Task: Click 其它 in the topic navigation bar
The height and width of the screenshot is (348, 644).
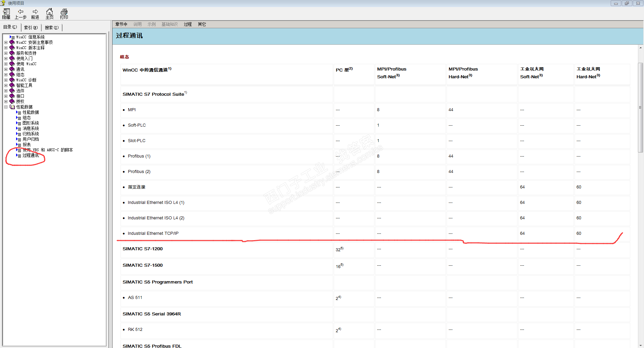Action: 202,24
